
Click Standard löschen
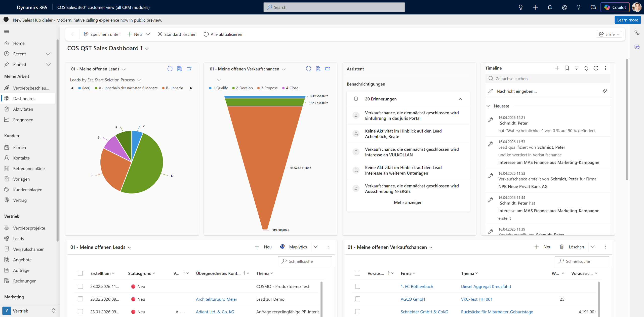click(x=177, y=34)
